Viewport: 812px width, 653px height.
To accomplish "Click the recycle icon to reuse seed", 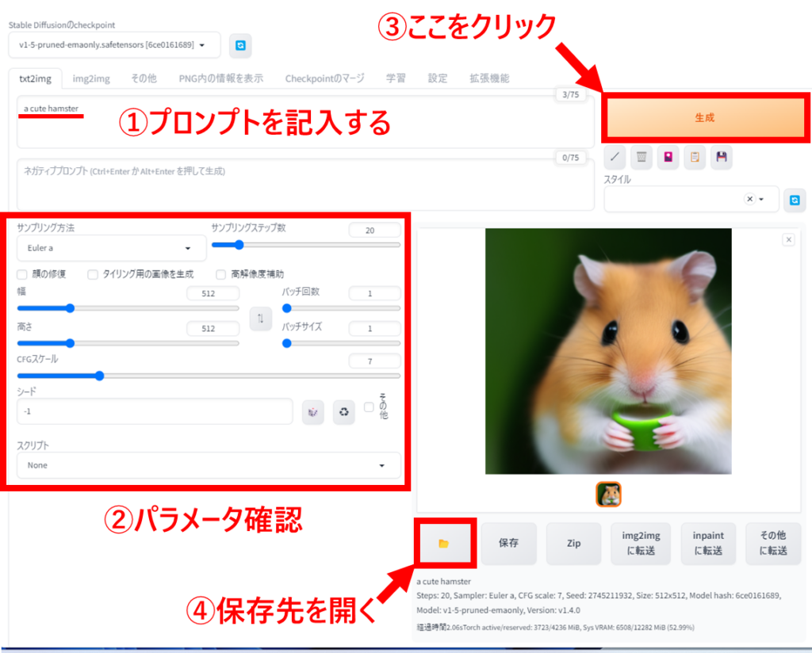I will 343,411.
